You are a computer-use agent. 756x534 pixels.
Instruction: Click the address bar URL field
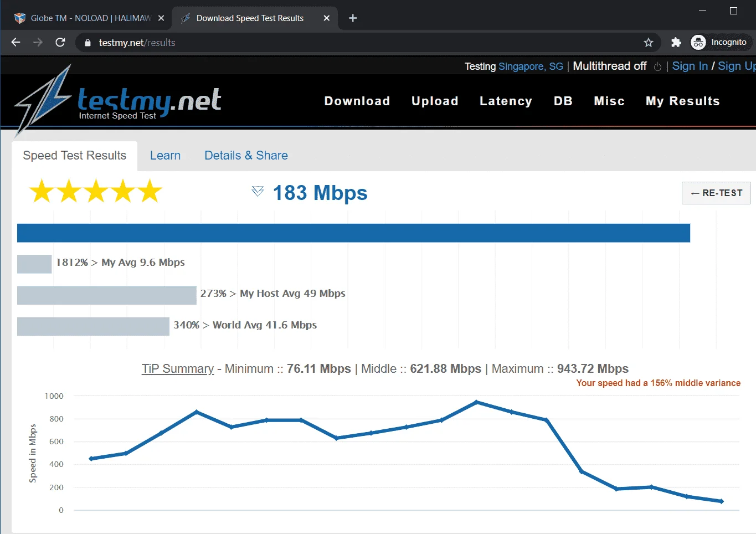(366, 43)
